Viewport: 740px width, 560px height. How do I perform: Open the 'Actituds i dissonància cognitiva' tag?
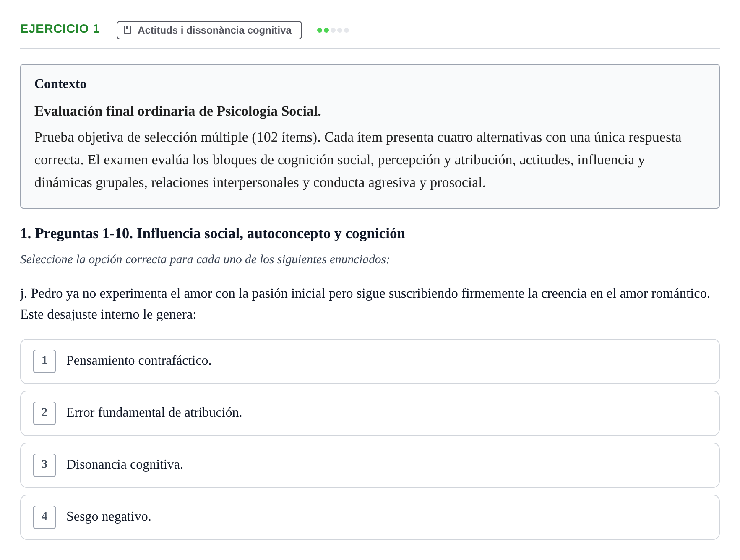(x=209, y=30)
